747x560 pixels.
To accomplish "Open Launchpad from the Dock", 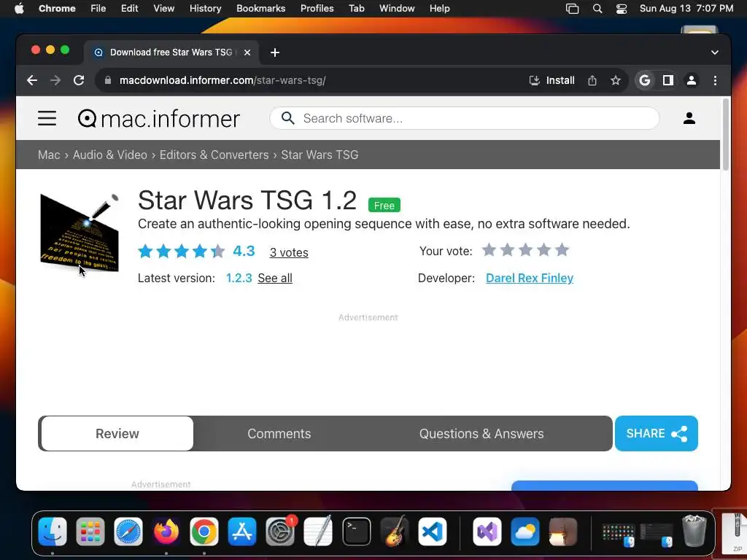I will coord(90,532).
